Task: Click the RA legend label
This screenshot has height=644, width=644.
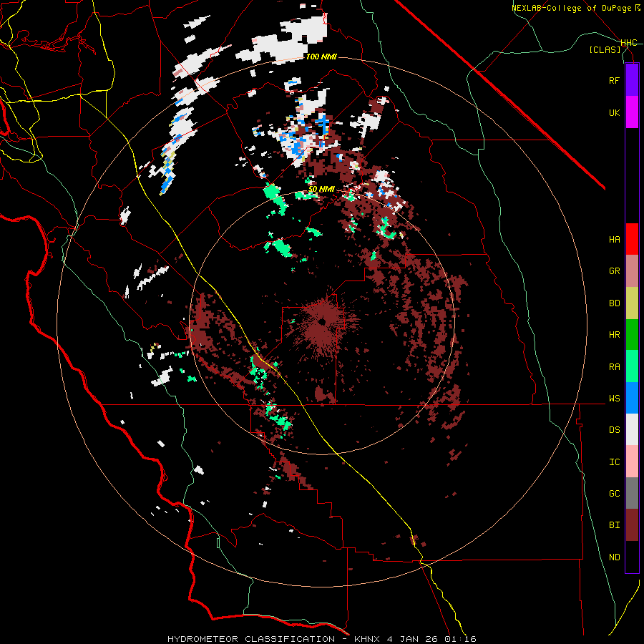Action: click(614, 367)
